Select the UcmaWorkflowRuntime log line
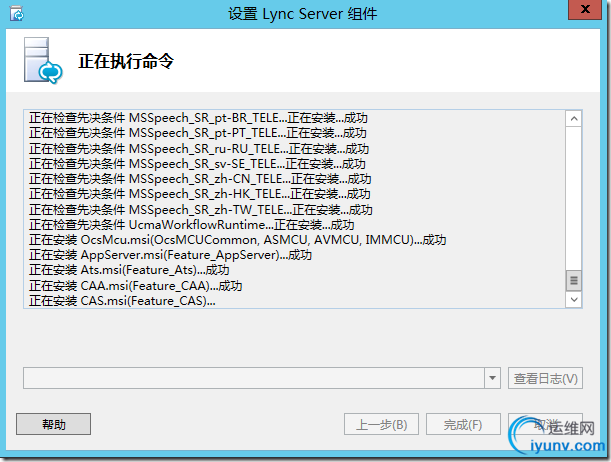Image resolution: width=611 pixels, height=462 pixels. (192, 225)
